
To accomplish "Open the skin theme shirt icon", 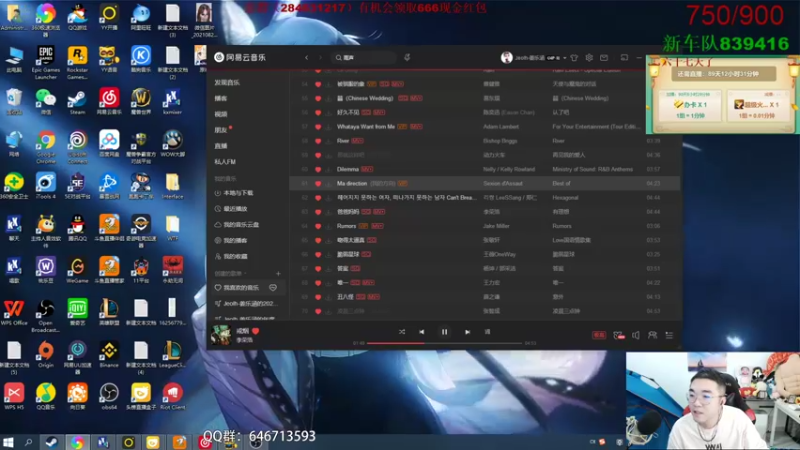I will [574, 58].
